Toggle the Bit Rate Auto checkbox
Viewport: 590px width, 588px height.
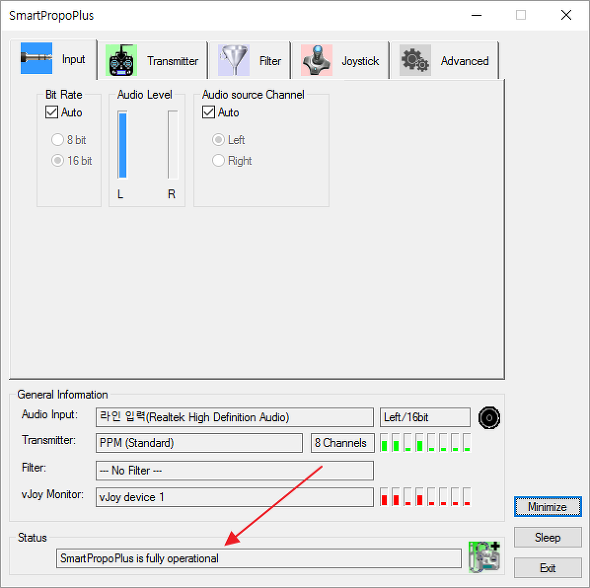click(52, 112)
